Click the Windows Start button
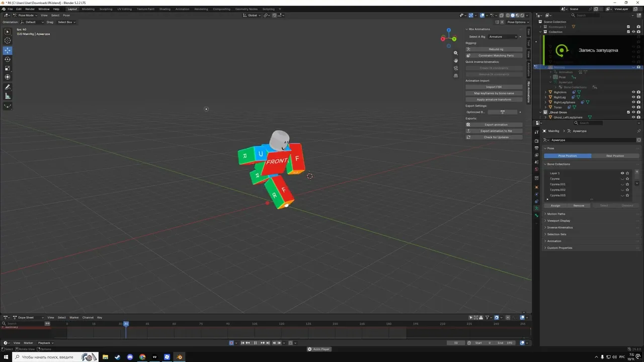644x362 pixels. coord(6,357)
